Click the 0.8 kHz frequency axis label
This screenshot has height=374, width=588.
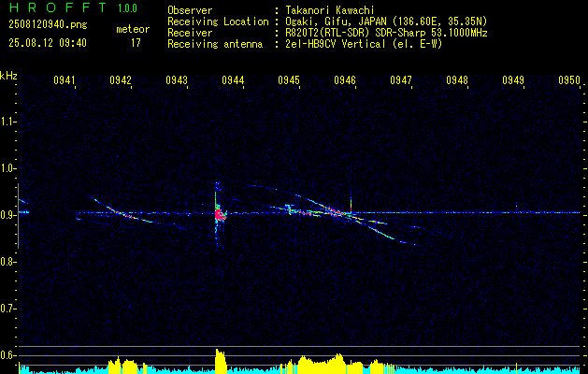tap(7, 262)
